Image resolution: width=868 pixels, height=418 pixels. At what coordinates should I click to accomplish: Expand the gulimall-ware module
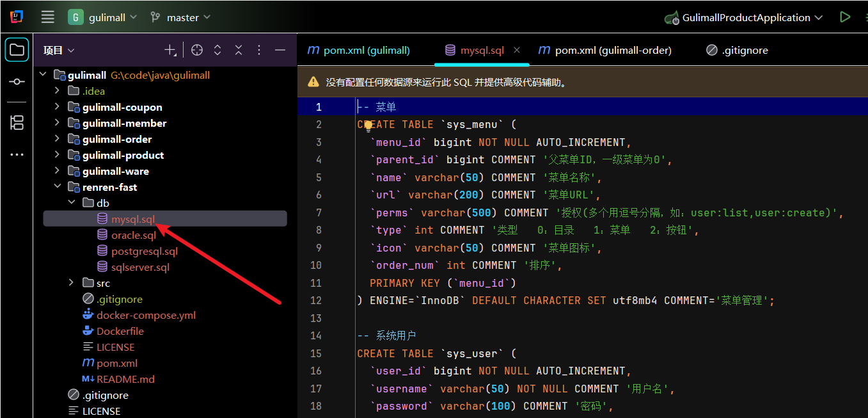pos(57,171)
